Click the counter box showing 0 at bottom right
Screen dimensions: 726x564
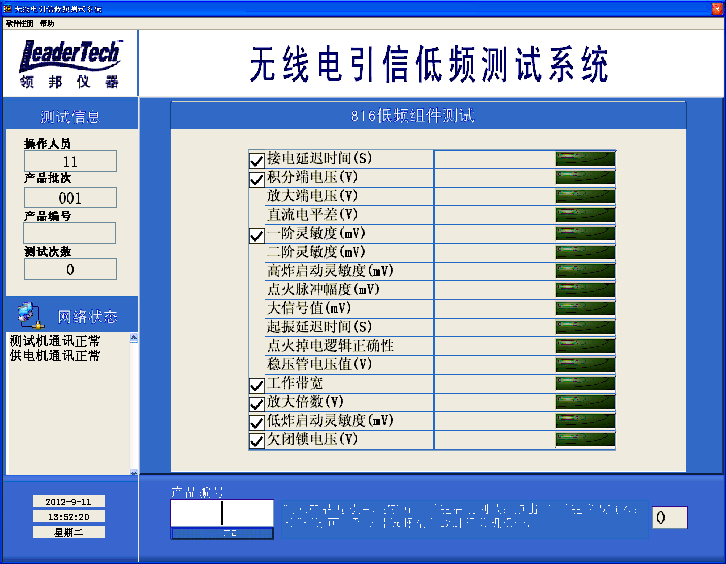tap(670, 517)
